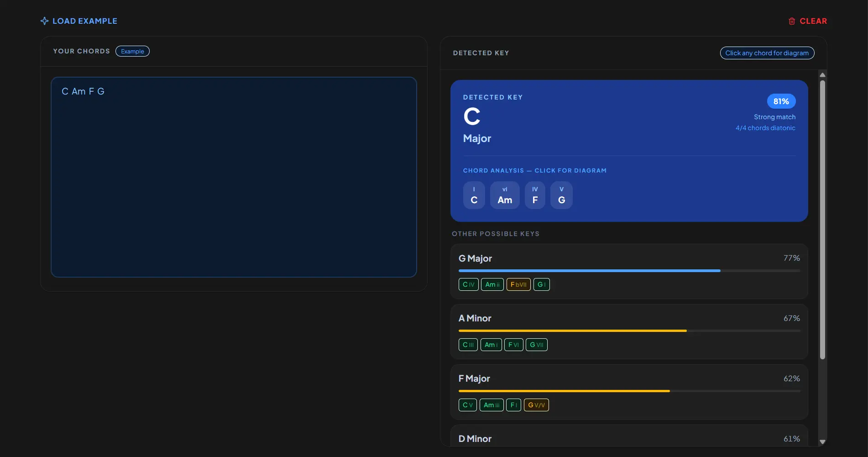Click the 67% value for A Minor
868x457 pixels.
point(791,318)
